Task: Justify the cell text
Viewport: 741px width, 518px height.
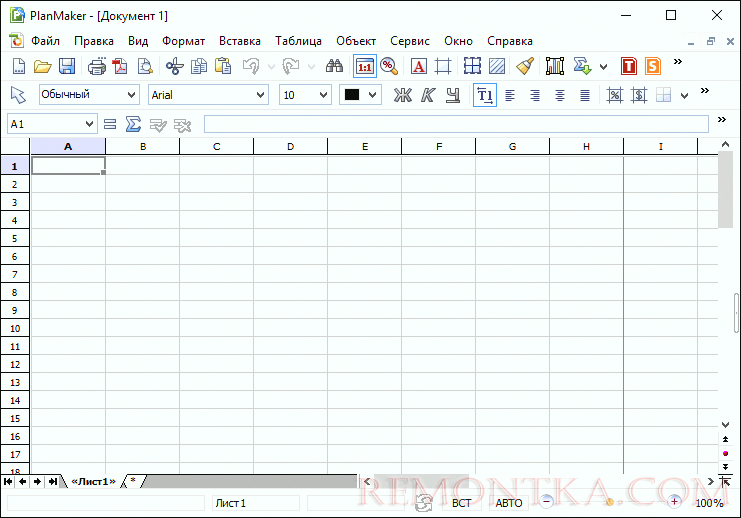Action: point(585,95)
